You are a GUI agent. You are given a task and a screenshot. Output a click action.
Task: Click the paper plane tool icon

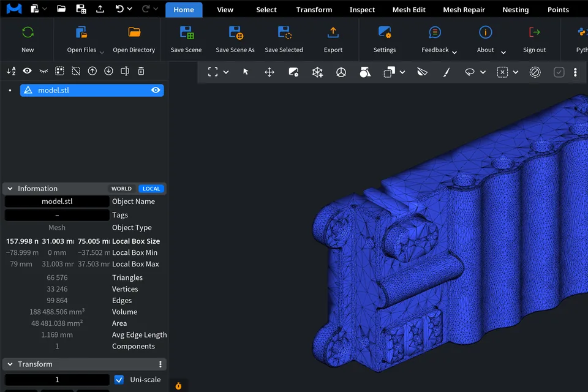tap(422, 72)
